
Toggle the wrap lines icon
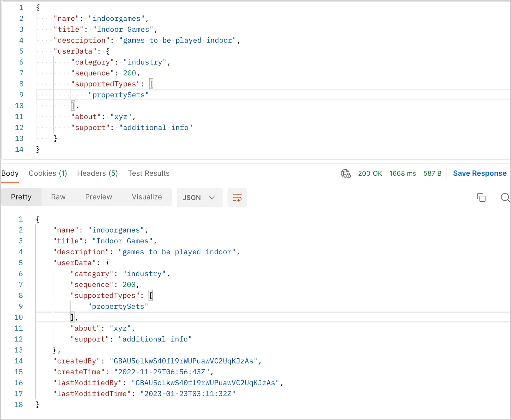pos(237,198)
